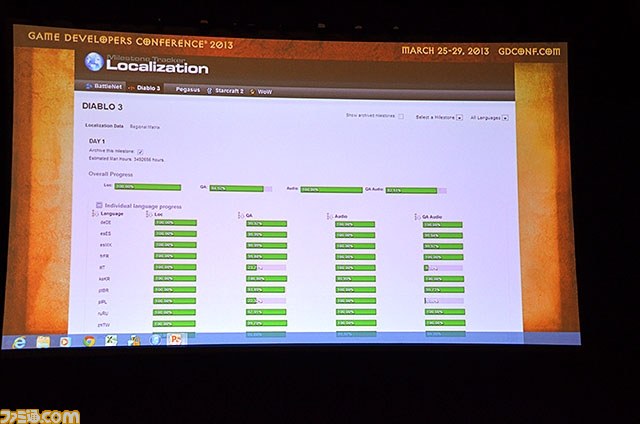The width and height of the screenshot is (640, 424).
Task: Select the koKR language row label
Action: [104, 279]
